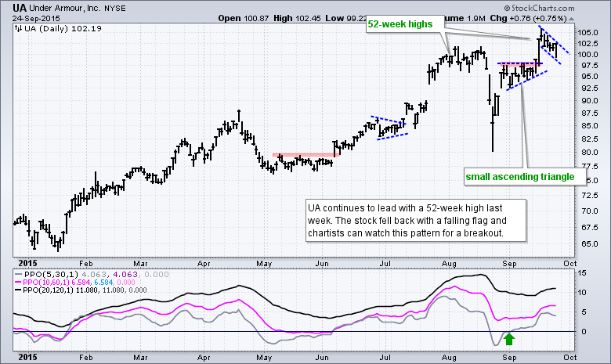
Task: Click the 2015 label under the price chart
Action: pos(27,264)
